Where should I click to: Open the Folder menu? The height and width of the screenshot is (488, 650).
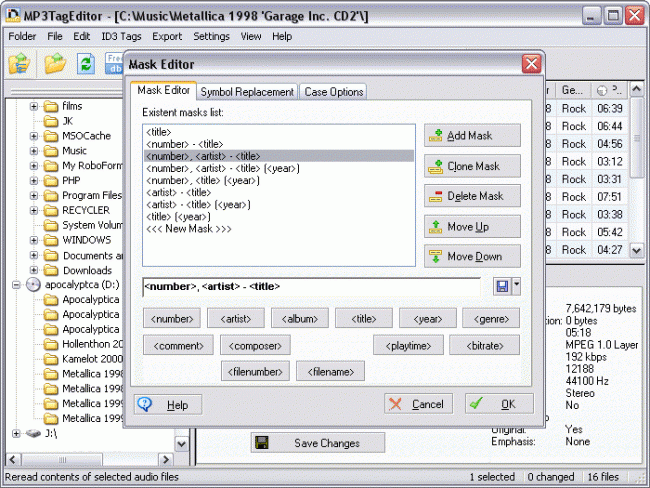click(22, 36)
